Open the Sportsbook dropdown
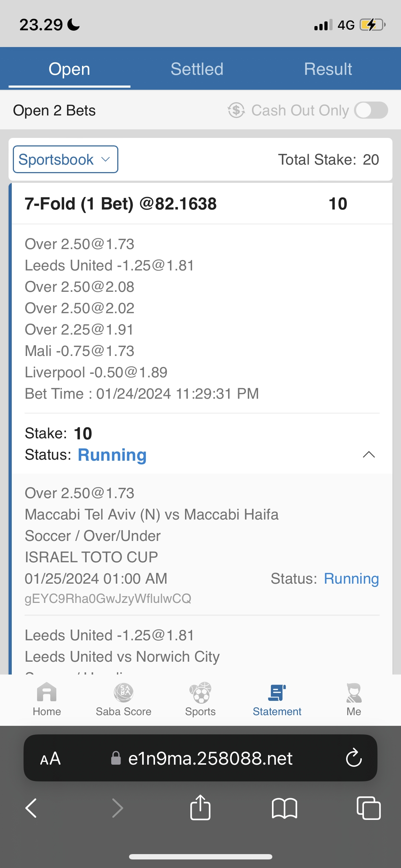This screenshot has height=868, width=401. 66,159
